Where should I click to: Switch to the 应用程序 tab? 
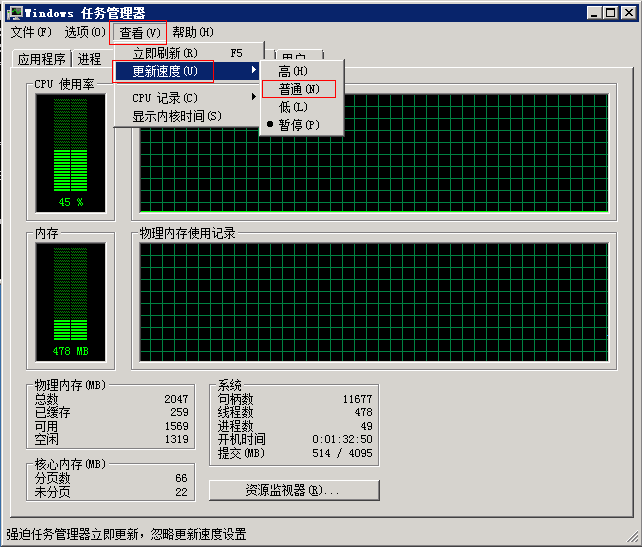[41, 59]
